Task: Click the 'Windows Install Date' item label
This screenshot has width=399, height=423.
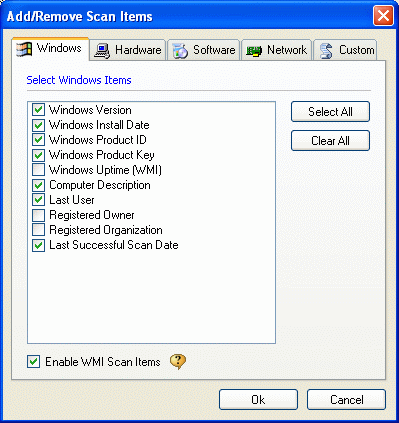Action: (x=99, y=125)
